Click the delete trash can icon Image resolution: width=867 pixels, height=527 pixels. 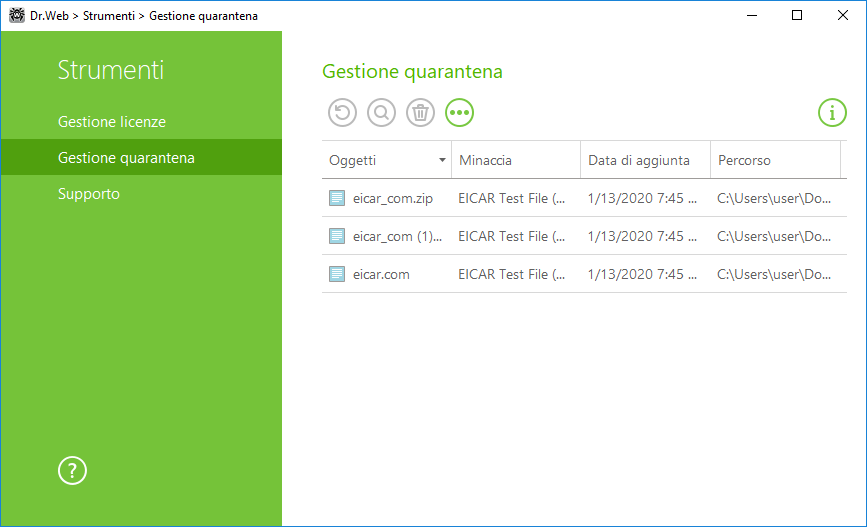421,113
